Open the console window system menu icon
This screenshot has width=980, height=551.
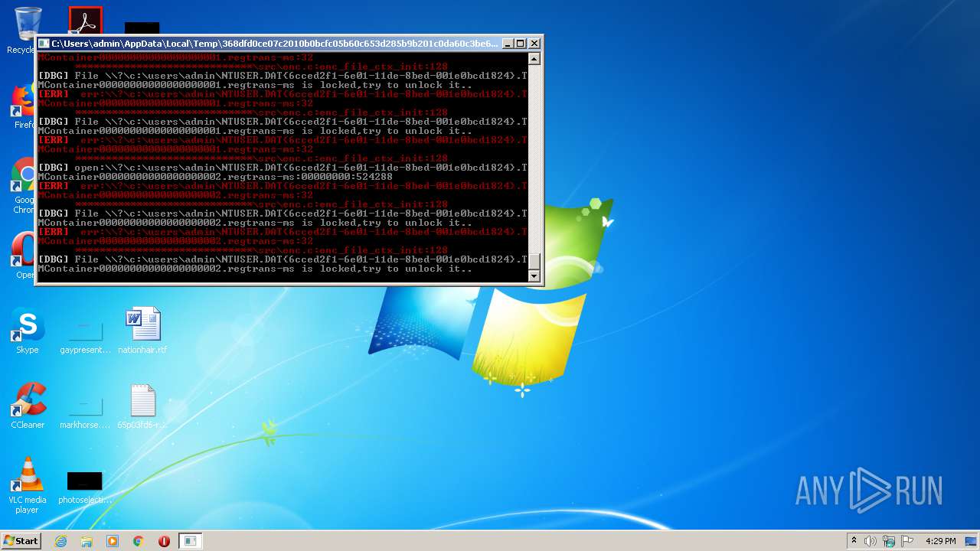coord(44,44)
